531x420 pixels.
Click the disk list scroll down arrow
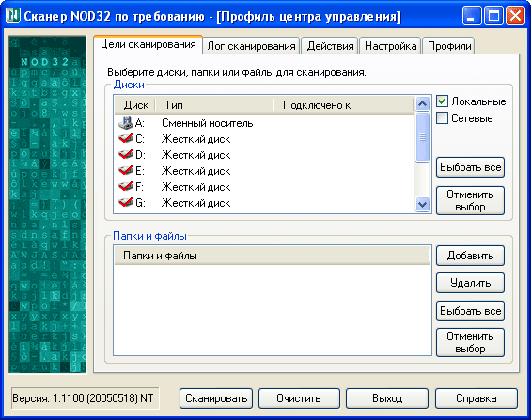pyautogui.click(x=422, y=205)
